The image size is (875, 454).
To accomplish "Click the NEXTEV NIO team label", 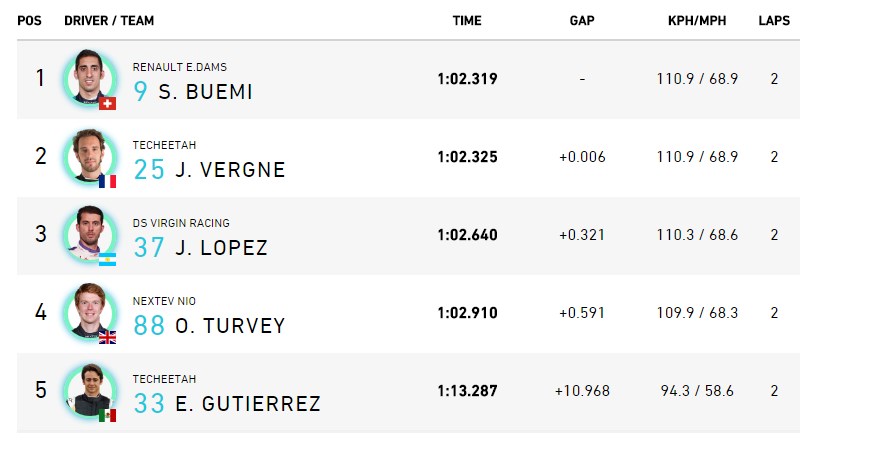I will (164, 301).
